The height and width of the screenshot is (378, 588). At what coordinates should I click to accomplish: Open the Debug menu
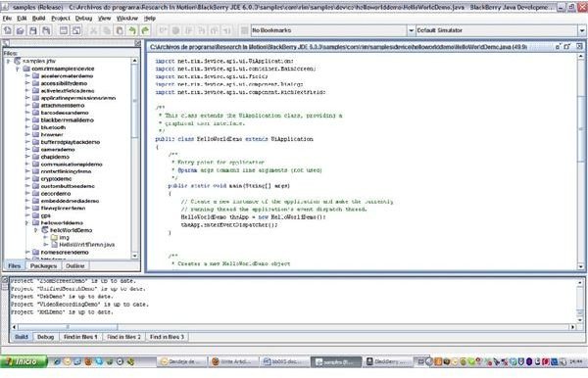pyautogui.click(x=83, y=18)
